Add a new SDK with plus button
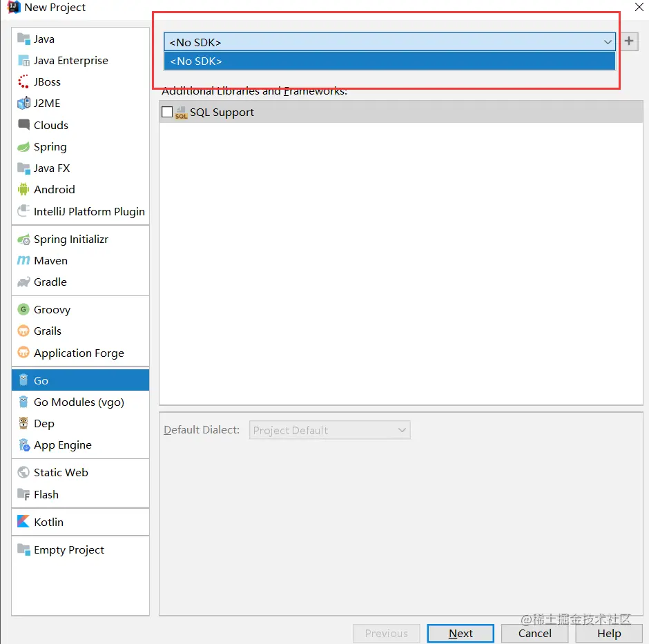The height and width of the screenshot is (644, 649). click(629, 41)
